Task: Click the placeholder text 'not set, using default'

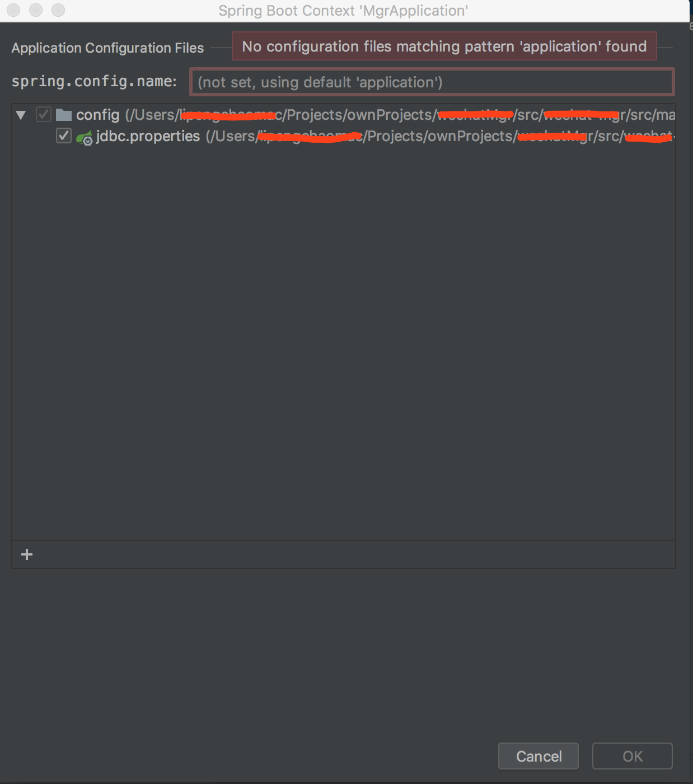Action: pos(319,82)
